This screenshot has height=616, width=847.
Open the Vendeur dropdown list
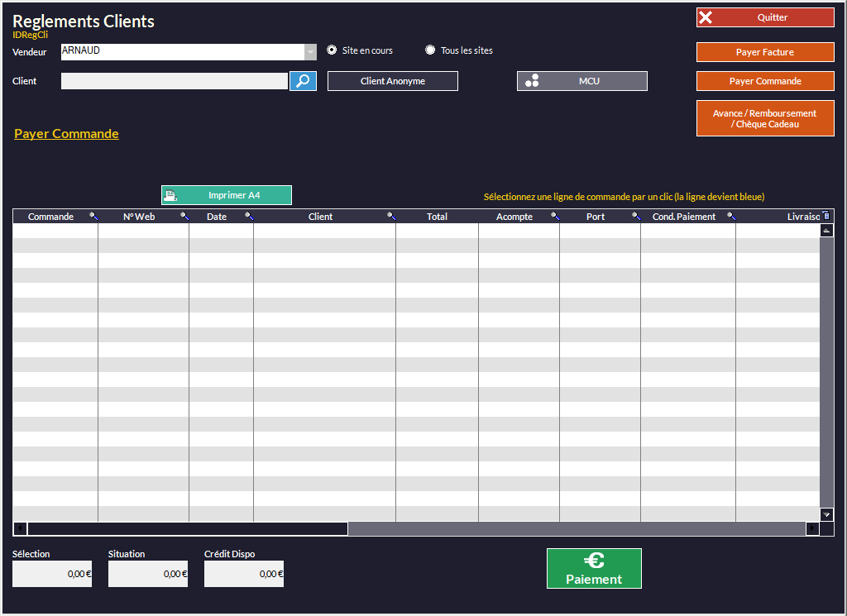click(310, 52)
